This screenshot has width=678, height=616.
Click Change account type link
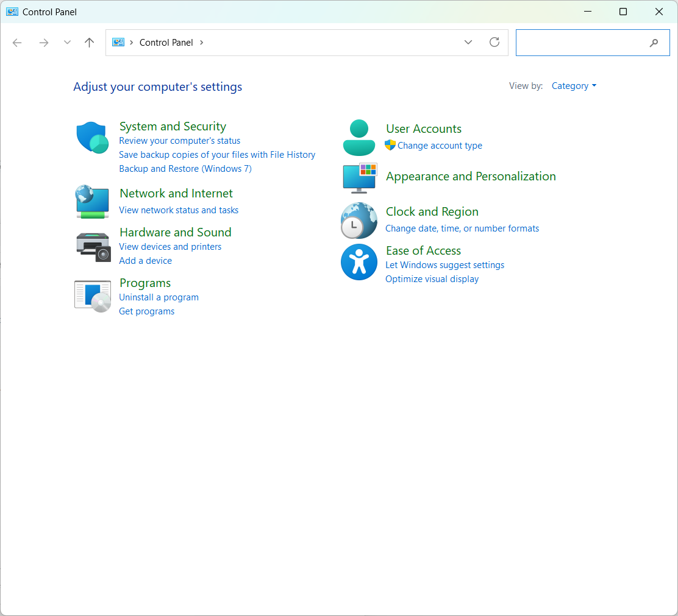click(x=440, y=146)
